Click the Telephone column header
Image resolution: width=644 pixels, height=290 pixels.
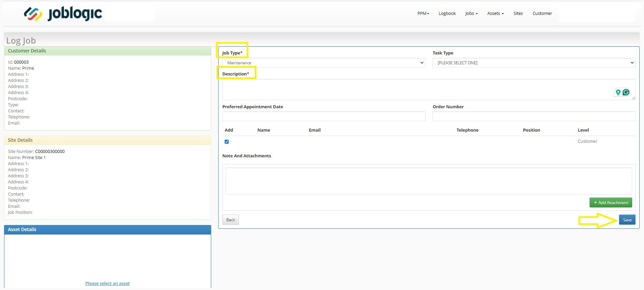tap(467, 130)
